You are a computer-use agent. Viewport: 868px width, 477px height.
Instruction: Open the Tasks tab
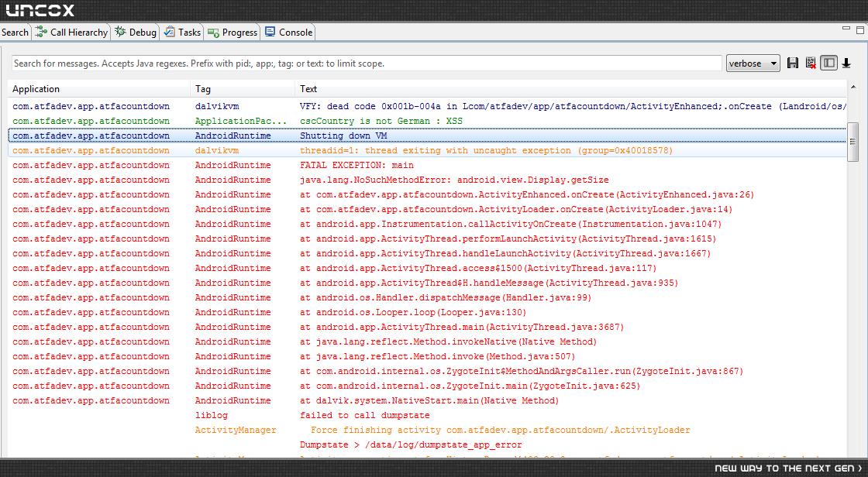(x=182, y=32)
